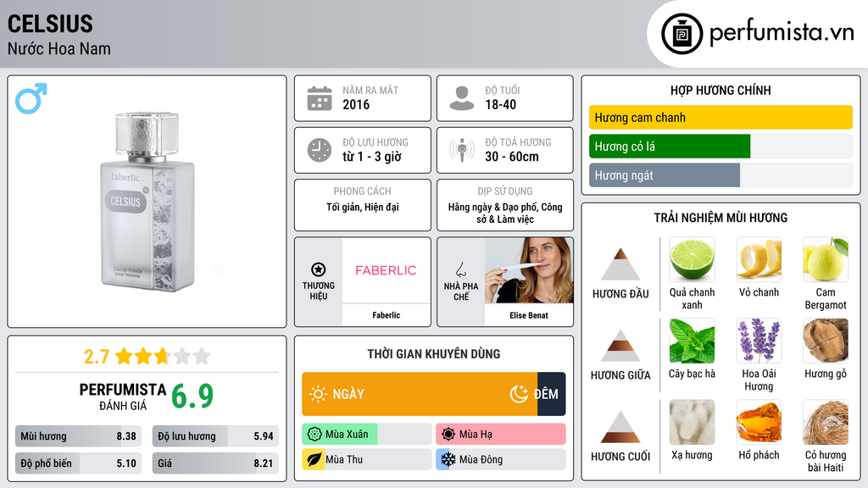Click the Nước Hoa Nam subtitle
This screenshot has width=868, height=488.
59,48
